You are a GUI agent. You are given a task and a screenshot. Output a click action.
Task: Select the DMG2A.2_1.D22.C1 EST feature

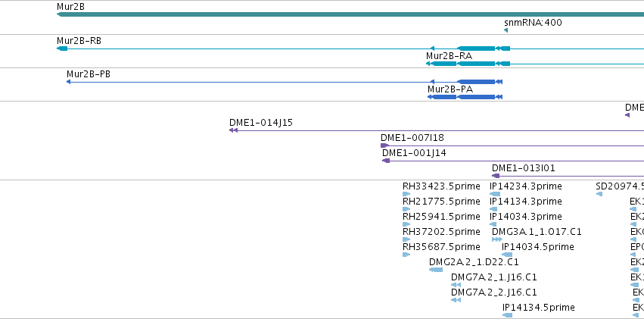pos(436,270)
